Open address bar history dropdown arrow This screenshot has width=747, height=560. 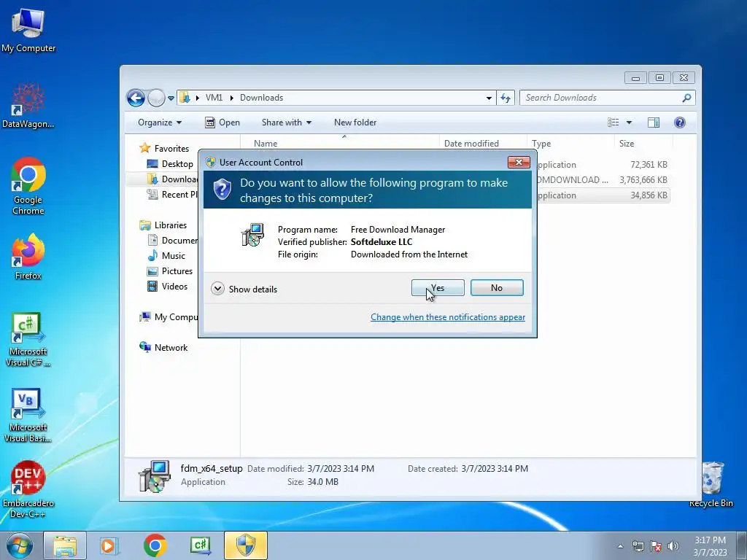pos(489,98)
